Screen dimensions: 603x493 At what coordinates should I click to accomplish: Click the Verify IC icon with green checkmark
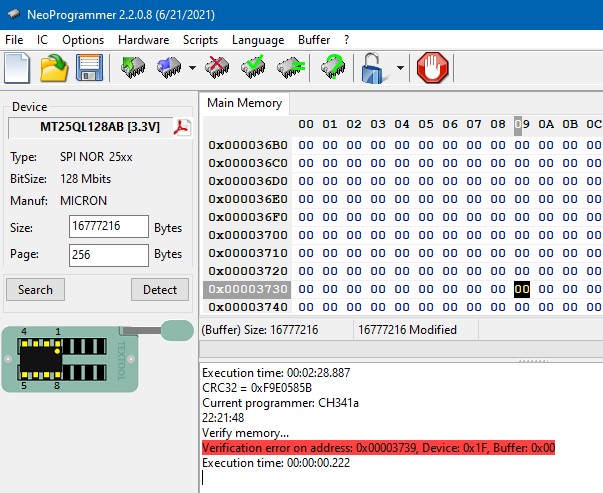tap(254, 68)
